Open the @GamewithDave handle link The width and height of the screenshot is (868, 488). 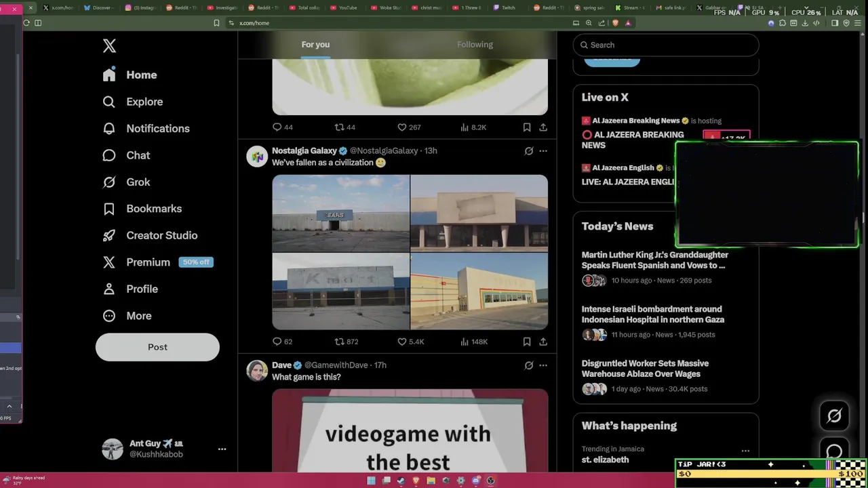click(x=337, y=365)
